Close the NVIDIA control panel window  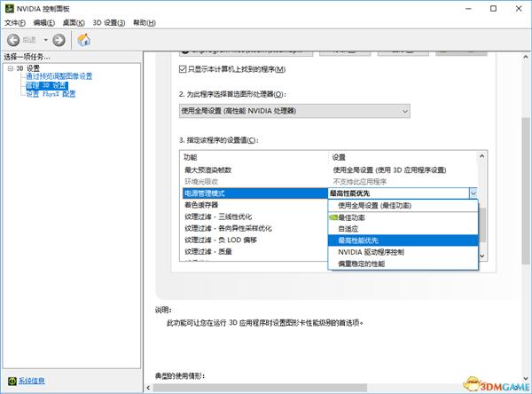click(519, 9)
